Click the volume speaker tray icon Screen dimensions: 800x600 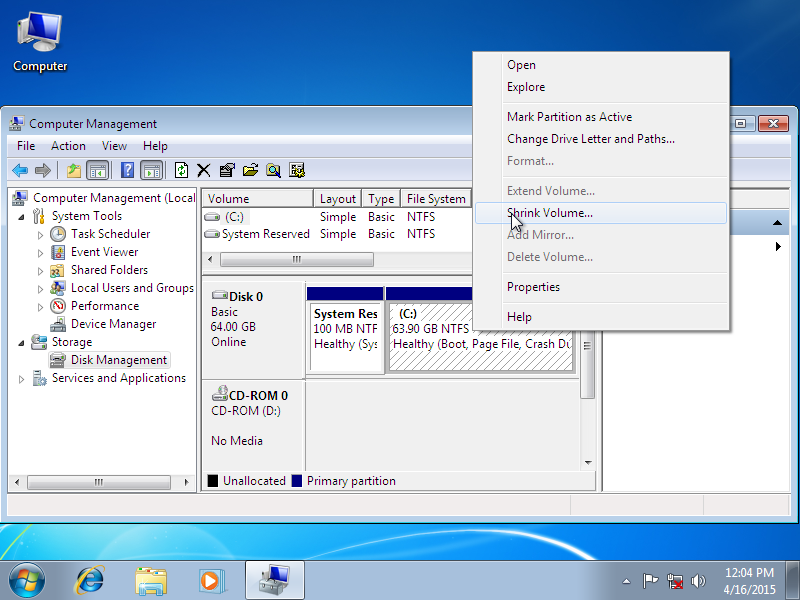[x=698, y=581]
